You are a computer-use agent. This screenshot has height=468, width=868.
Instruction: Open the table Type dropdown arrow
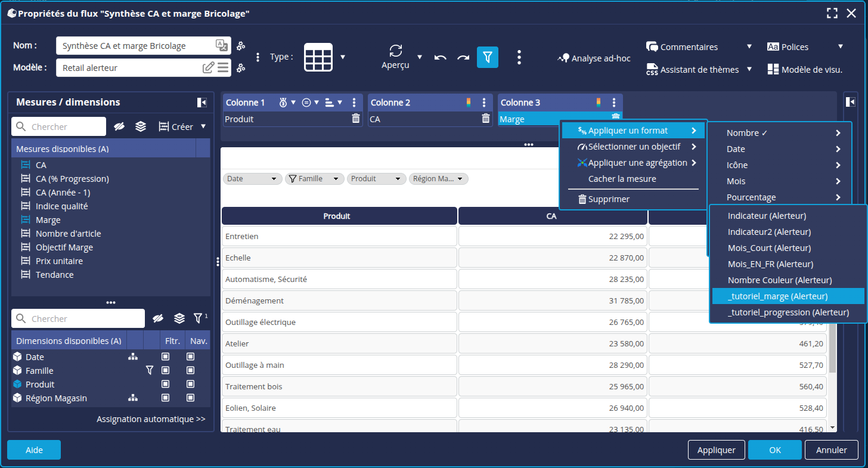(343, 57)
